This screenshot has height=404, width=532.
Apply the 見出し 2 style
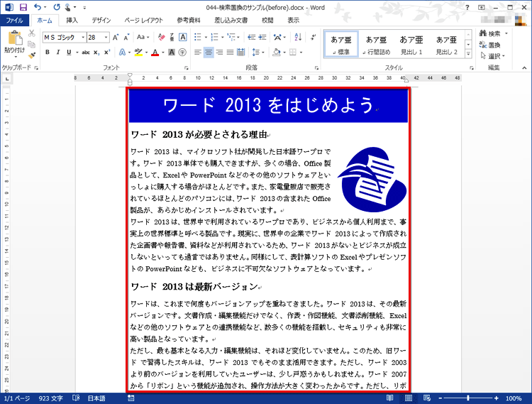pyautogui.click(x=446, y=44)
